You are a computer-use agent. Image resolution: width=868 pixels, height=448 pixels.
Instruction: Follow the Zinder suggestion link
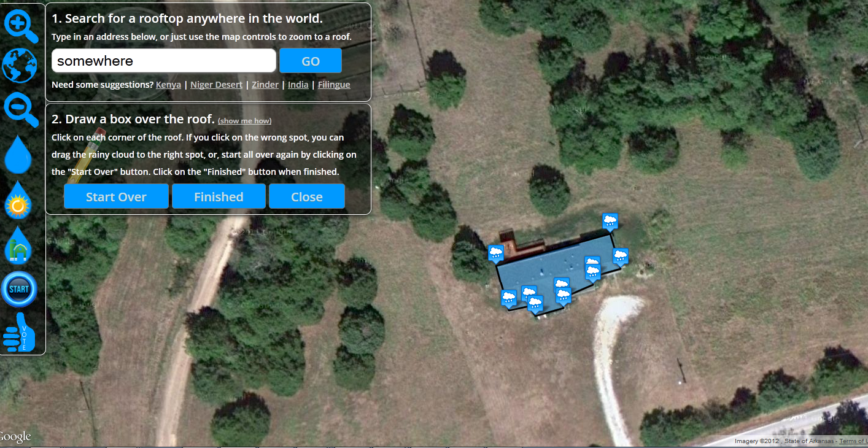(265, 85)
